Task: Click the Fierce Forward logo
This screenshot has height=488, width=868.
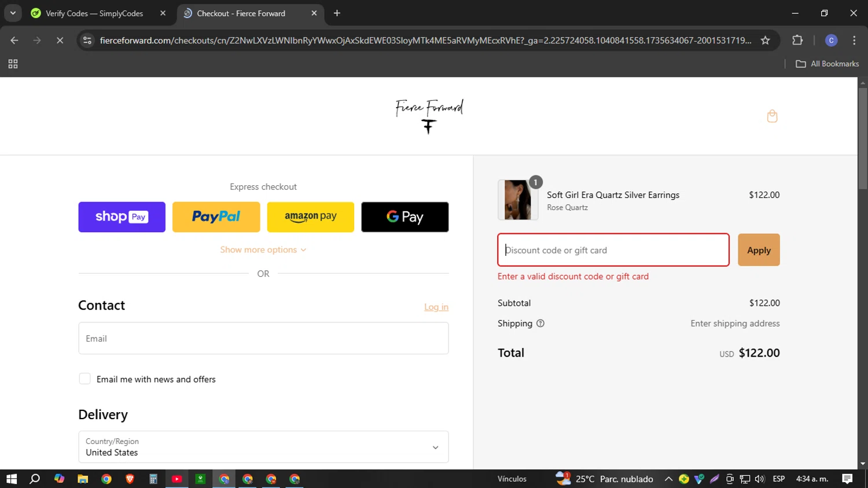Action: pos(429,116)
